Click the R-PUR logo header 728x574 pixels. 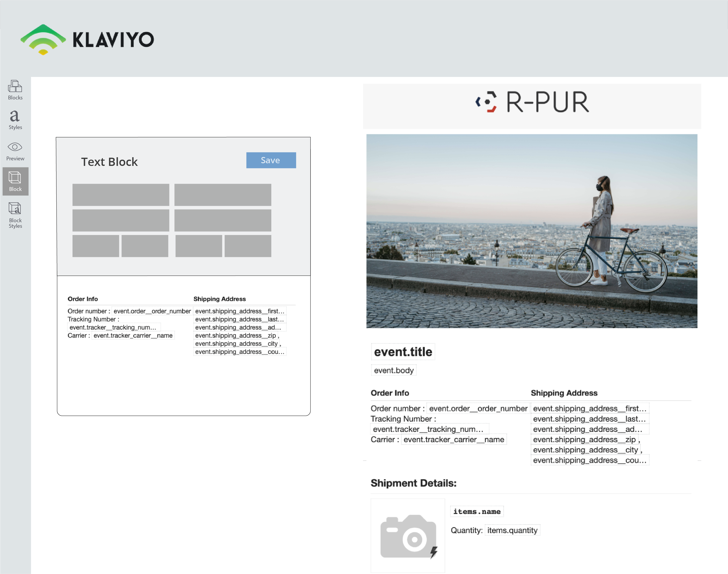[532, 102]
